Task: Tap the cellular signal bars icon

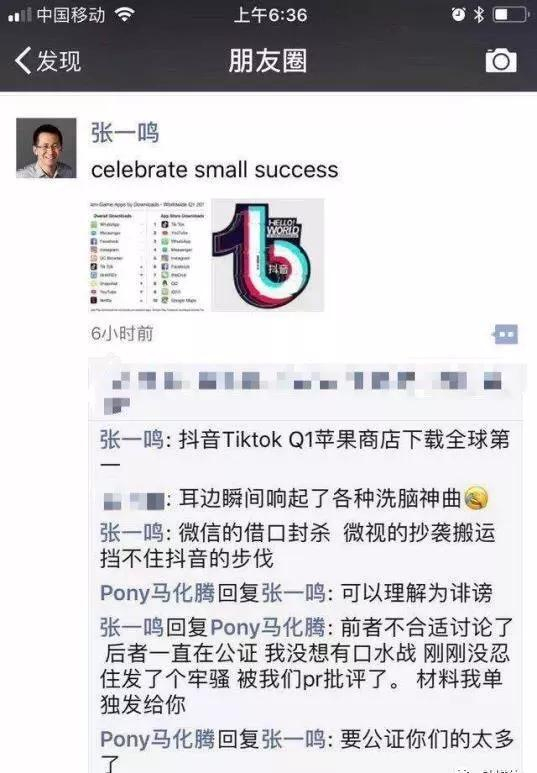Action: pyautogui.click(x=20, y=15)
